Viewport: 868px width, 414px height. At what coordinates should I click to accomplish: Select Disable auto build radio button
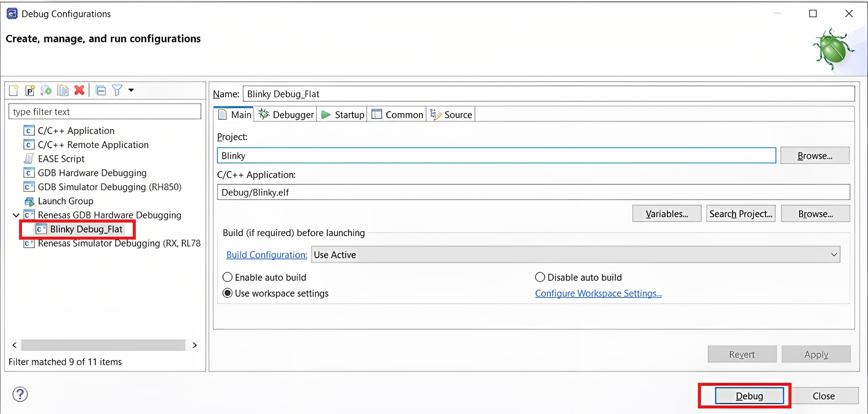click(540, 277)
